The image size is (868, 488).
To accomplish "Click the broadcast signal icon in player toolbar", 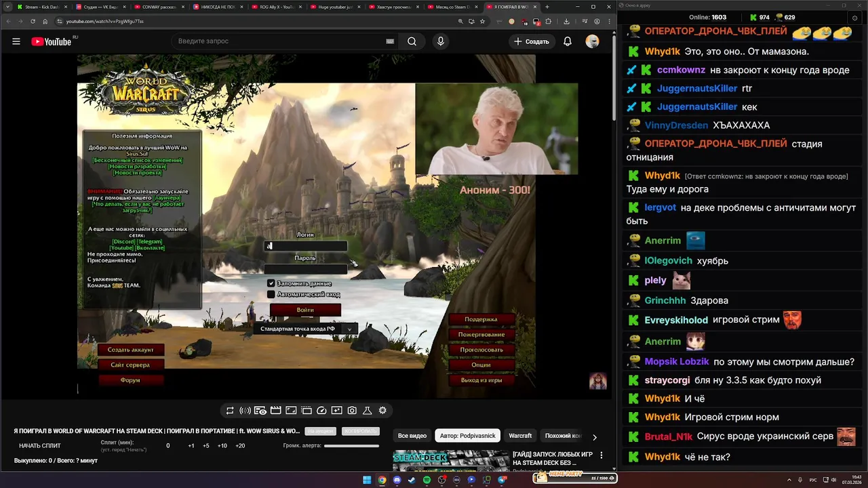I will point(245,410).
